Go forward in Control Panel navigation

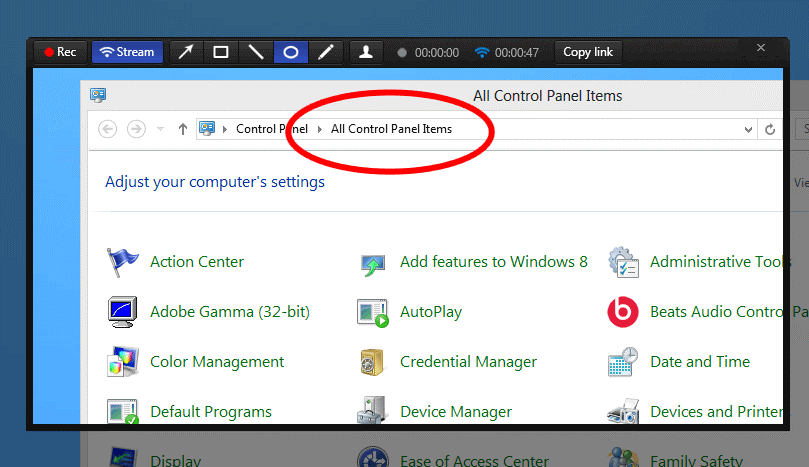(x=136, y=129)
